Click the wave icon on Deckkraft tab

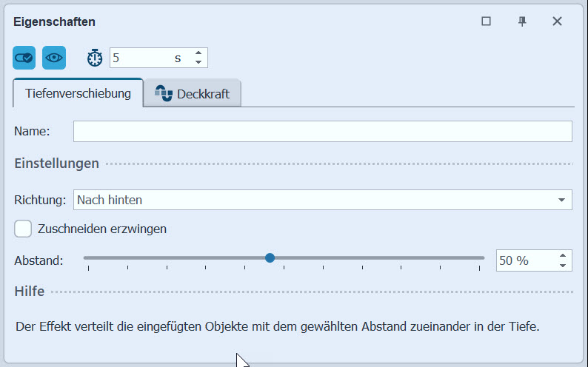point(163,94)
